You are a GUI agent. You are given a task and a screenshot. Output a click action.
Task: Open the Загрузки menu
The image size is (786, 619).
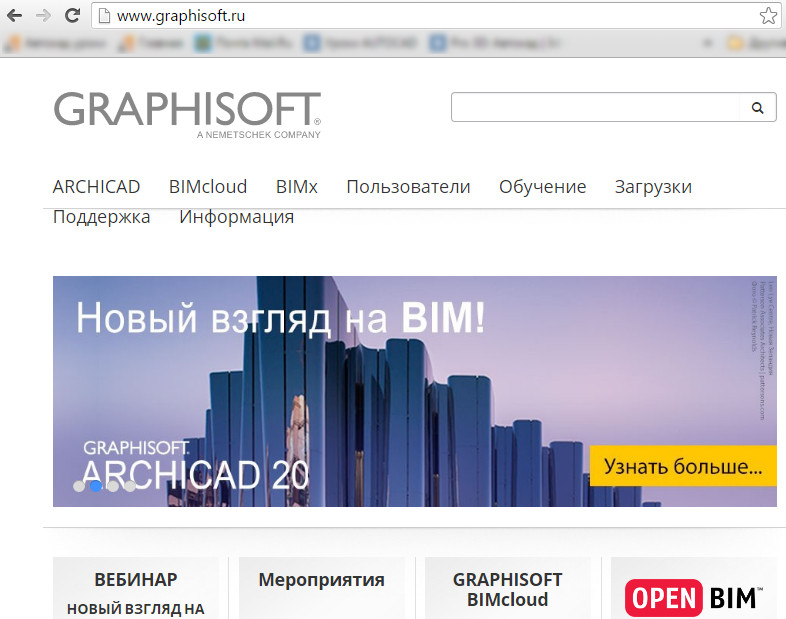[653, 187]
